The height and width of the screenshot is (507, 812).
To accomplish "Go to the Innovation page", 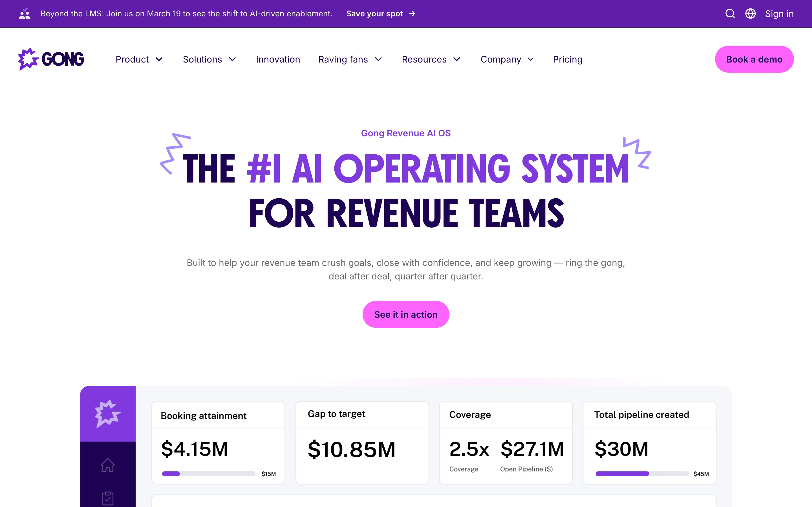I will (x=278, y=59).
